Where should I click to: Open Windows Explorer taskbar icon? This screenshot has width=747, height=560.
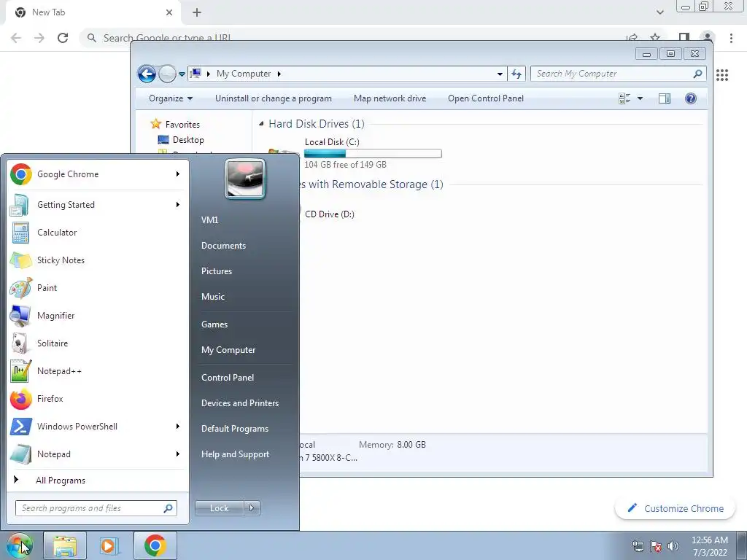coord(65,545)
